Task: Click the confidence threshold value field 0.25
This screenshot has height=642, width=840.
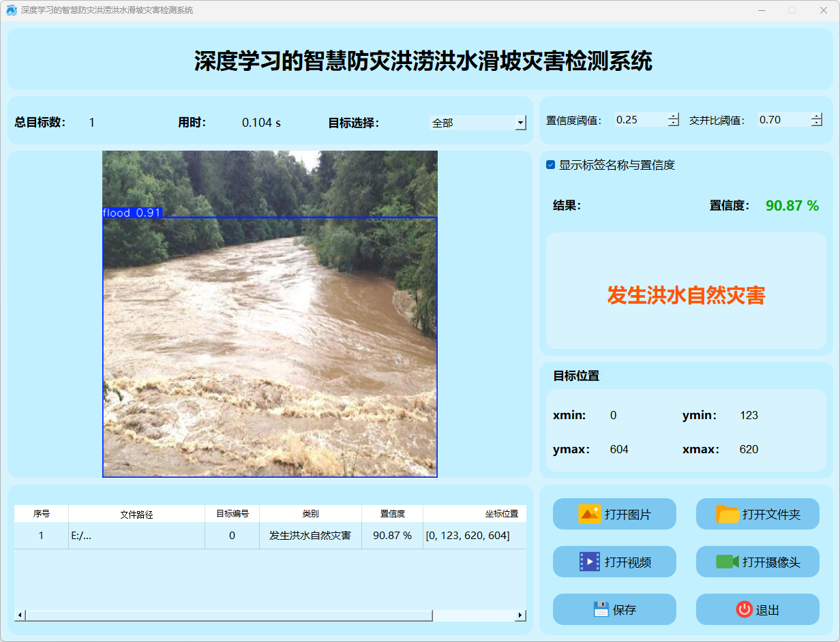Action: coord(640,120)
